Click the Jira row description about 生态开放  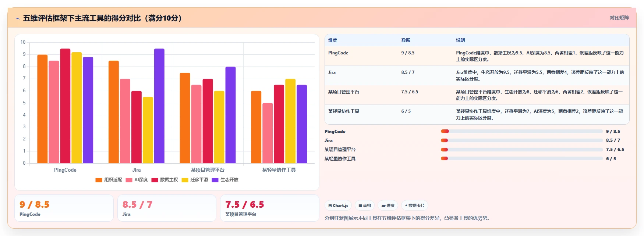pyautogui.click(x=540, y=76)
